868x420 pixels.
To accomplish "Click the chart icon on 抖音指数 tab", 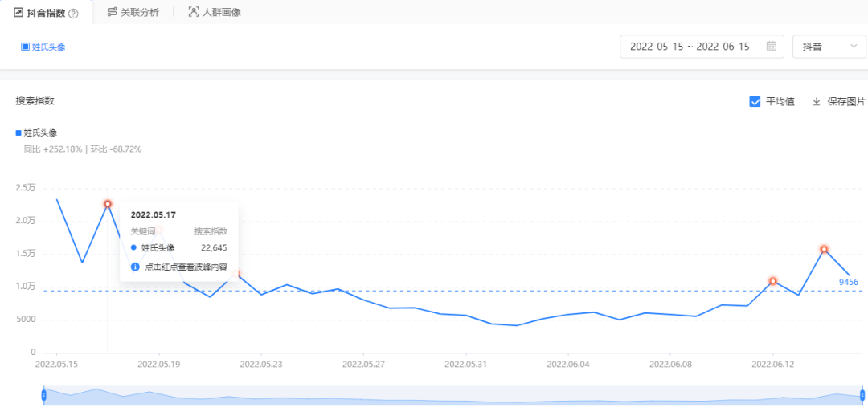I will pos(18,12).
